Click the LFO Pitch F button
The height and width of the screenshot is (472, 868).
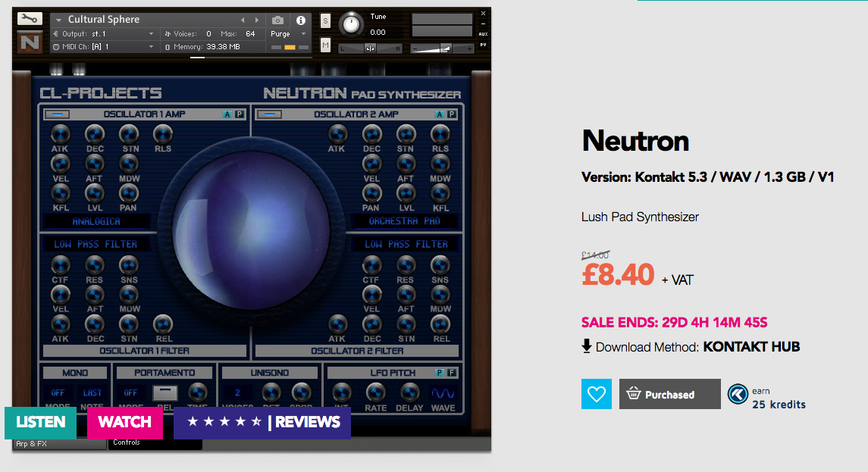click(452, 373)
